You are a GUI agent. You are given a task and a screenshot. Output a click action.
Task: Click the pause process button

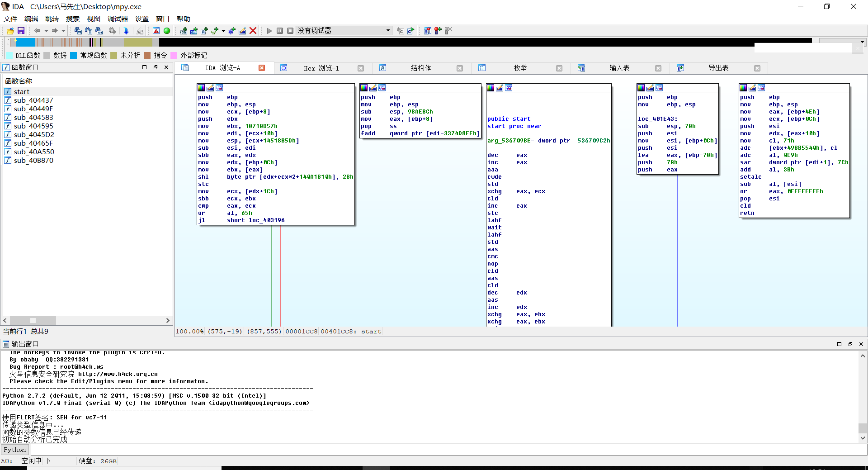pyautogui.click(x=280, y=31)
